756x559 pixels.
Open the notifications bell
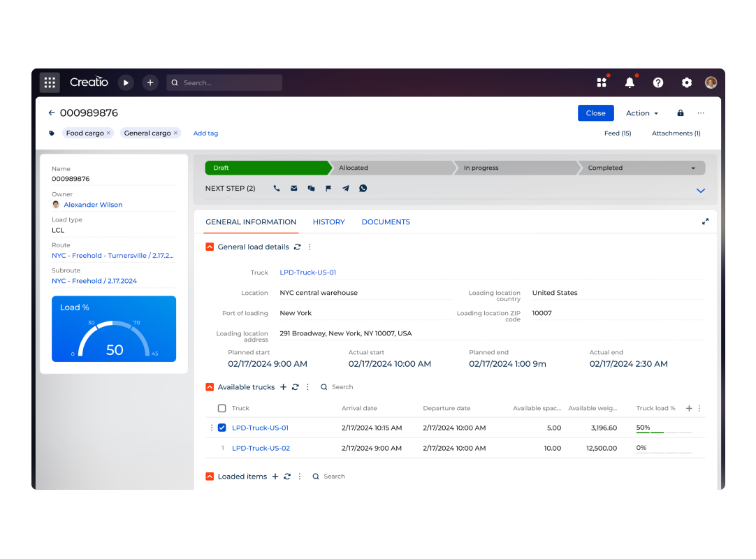pyautogui.click(x=630, y=82)
